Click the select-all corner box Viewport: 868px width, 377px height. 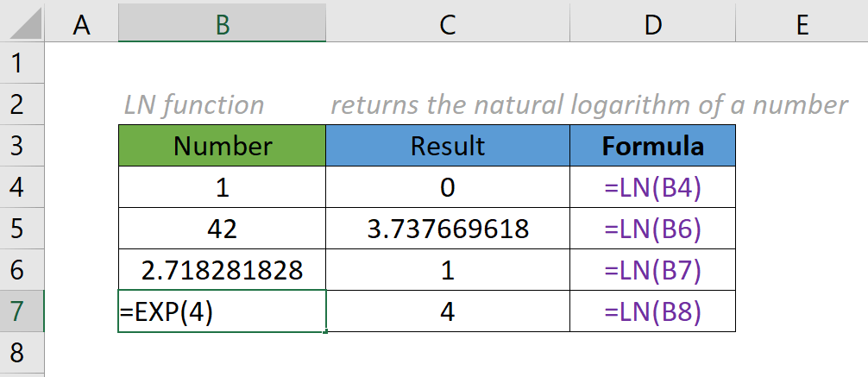click(x=21, y=26)
